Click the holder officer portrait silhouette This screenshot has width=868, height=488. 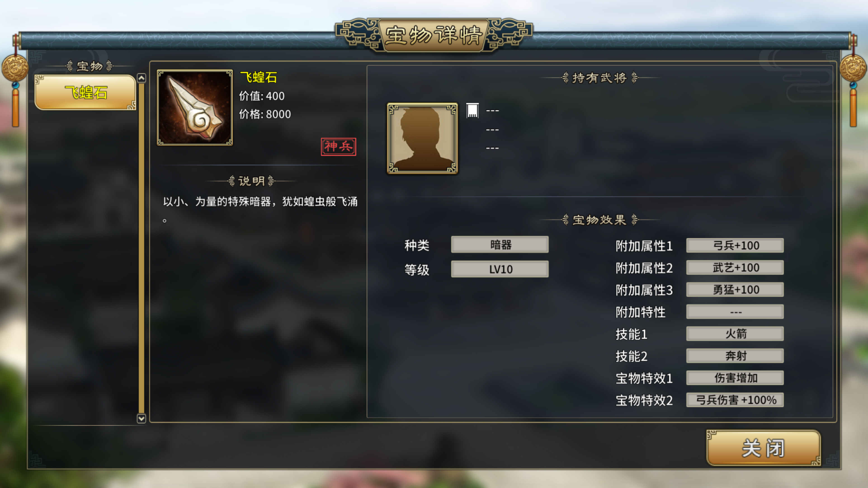422,138
